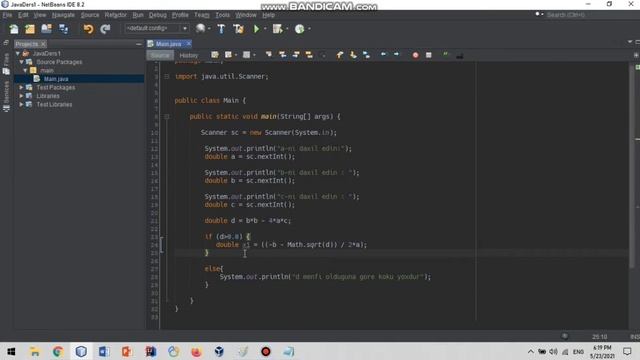Screen dimensions: 640x360
Task: Switch to the History view button
Action: (x=189, y=55)
